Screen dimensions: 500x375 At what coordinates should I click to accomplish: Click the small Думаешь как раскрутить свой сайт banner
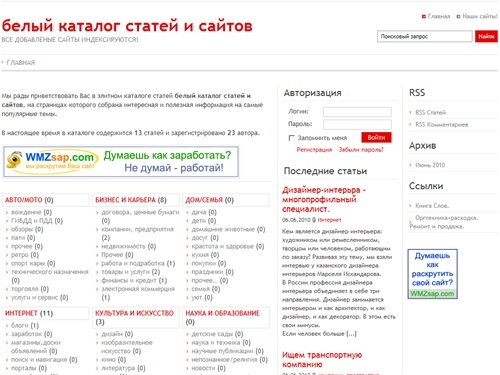tap(432, 274)
